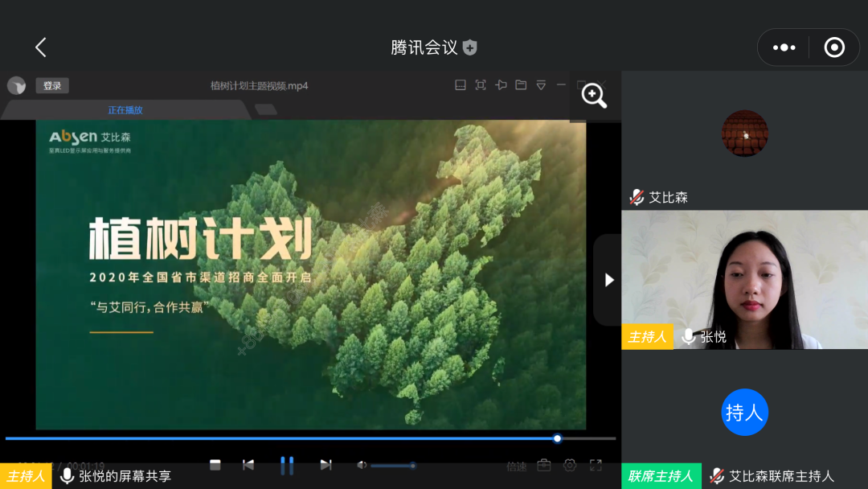Click the pin-on-top icon in player
Screen dimensions: 868x489
coord(501,85)
